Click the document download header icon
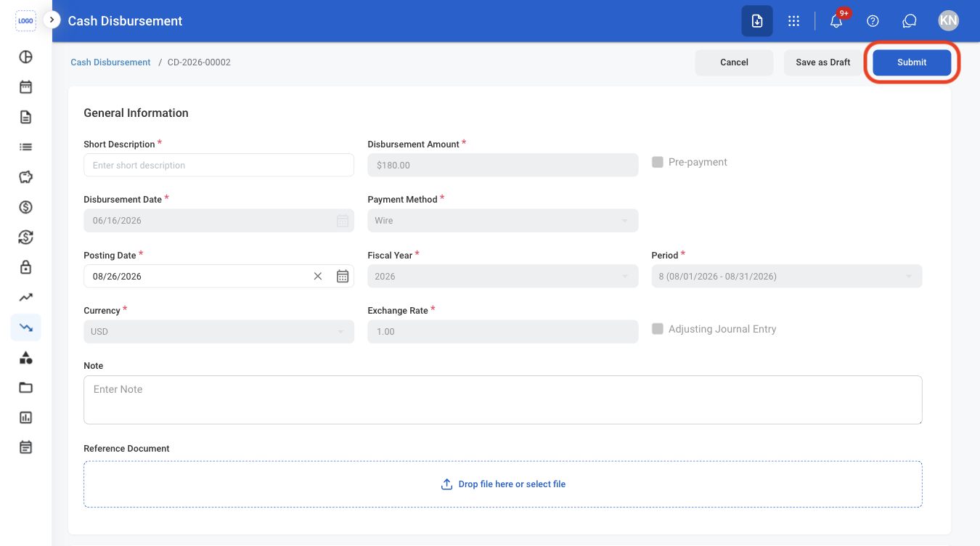 (x=757, y=21)
